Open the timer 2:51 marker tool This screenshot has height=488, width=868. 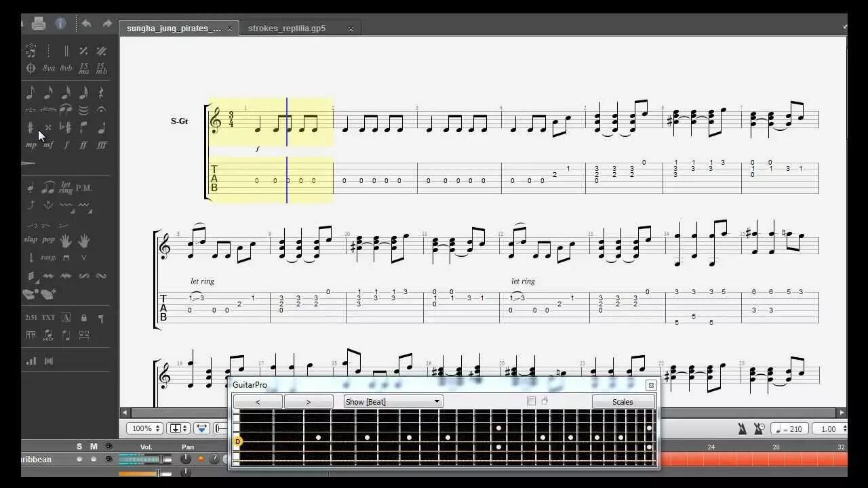point(31,317)
